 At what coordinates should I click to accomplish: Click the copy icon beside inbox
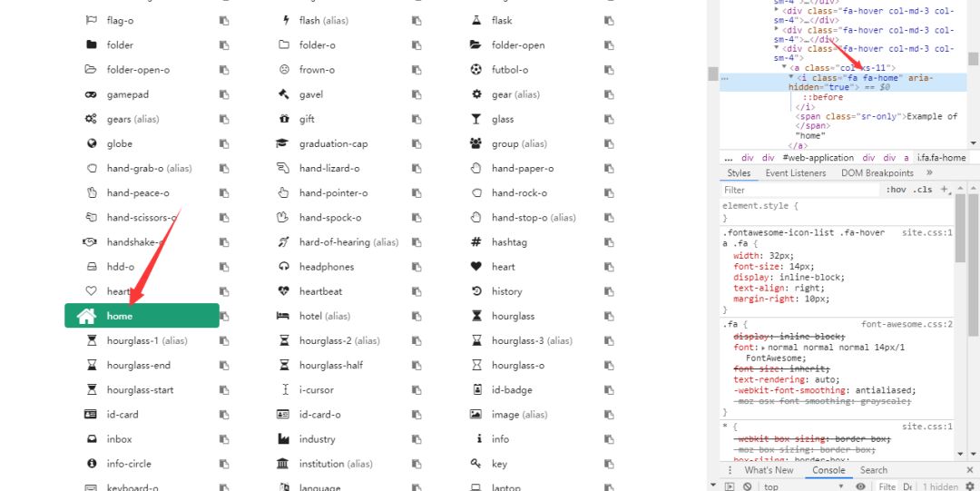(x=224, y=439)
